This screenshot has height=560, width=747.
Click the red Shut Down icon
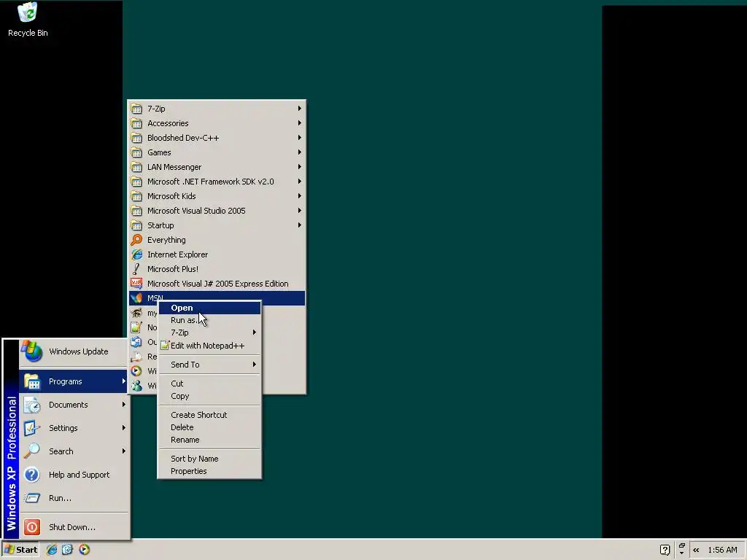32,527
